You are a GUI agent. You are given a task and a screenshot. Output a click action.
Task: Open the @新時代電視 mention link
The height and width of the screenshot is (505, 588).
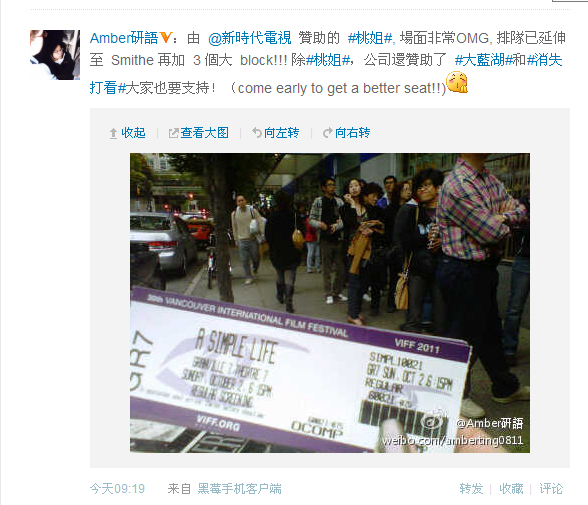249,38
